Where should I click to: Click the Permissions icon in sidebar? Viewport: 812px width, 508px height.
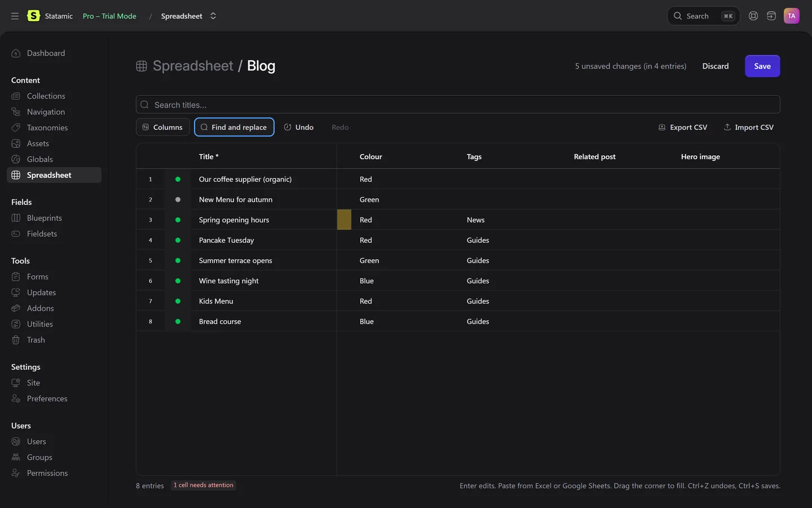click(16, 473)
